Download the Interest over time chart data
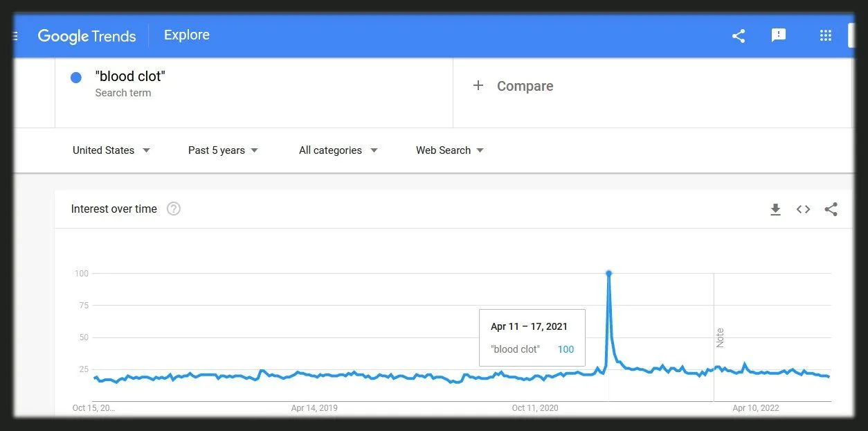The width and height of the screenshot is (868, 431). pyautogui.click(x=775, y=209)
